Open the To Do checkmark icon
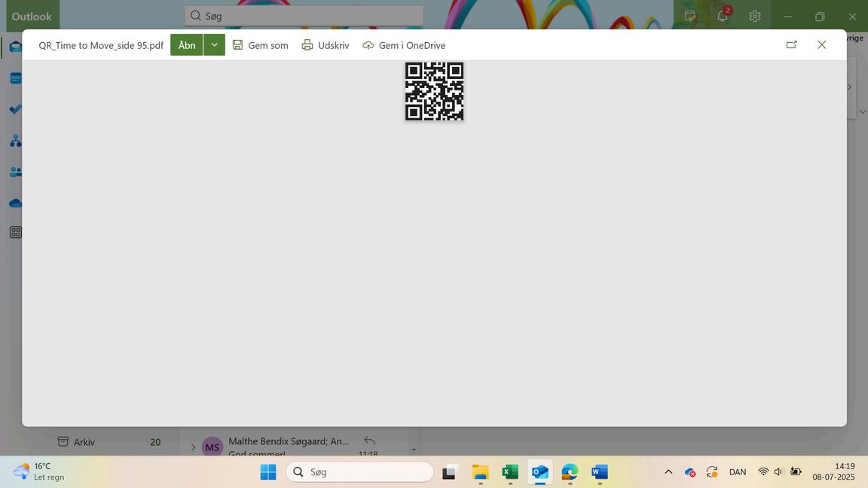Viewport: 868px width, 488px height. click(16, 109)
